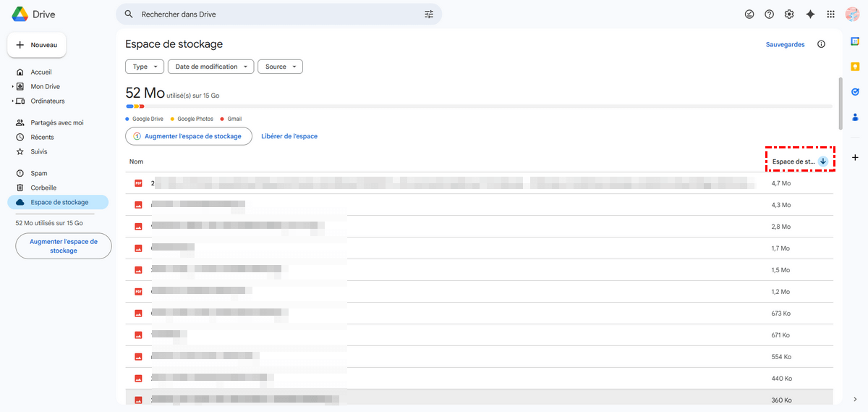The image size is (868, 412).
Task: Open search filter options icon
Action: pos(429,14)
